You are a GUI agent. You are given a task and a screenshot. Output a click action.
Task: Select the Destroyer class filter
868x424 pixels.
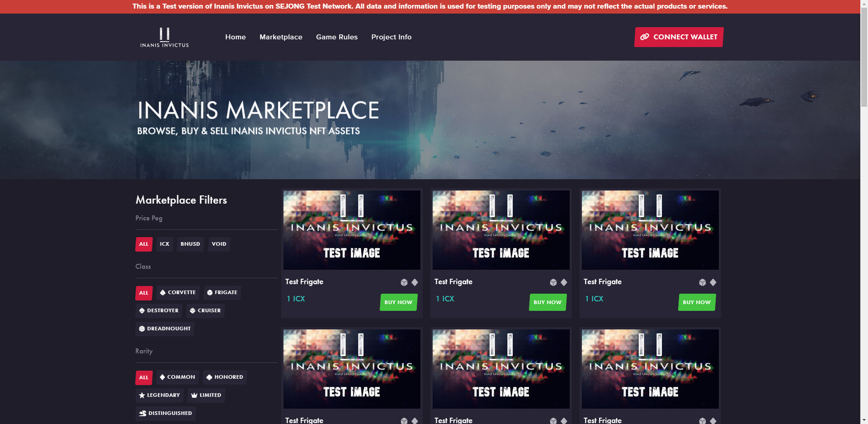pos(158,310)
